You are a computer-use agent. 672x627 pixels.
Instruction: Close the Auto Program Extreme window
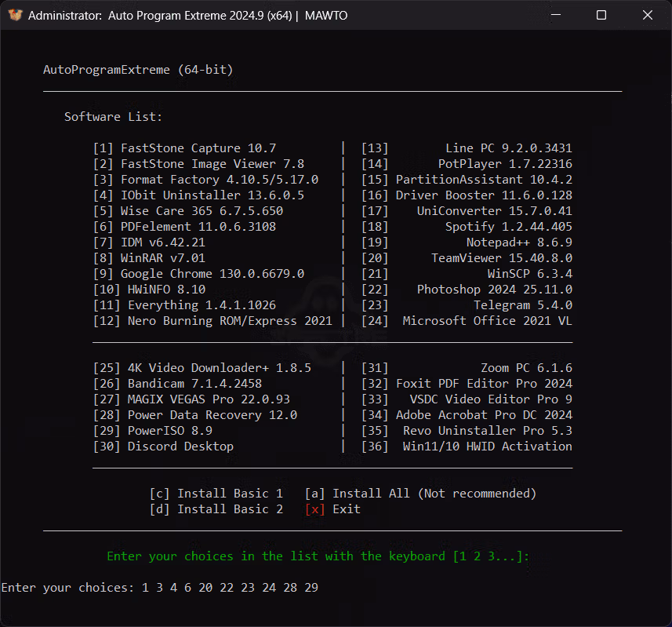648,15
